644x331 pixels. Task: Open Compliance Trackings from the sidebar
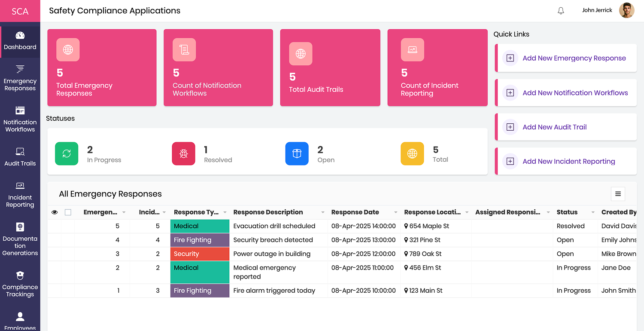point(20,285)
